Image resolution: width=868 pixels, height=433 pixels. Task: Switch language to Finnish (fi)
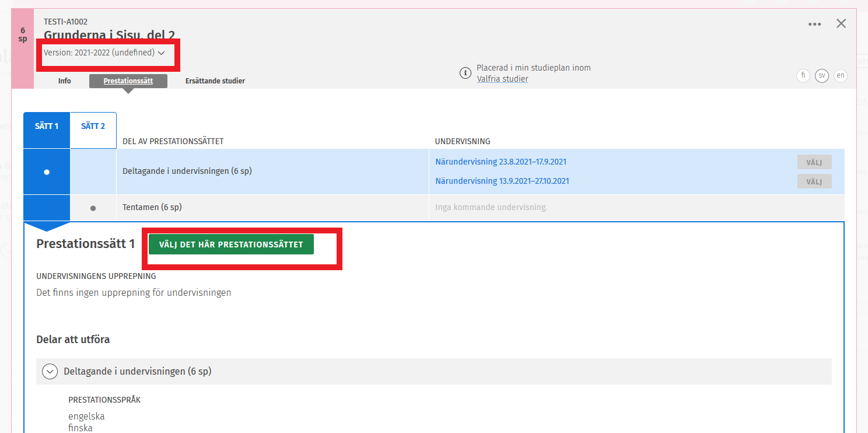click(x=803, y=75)
